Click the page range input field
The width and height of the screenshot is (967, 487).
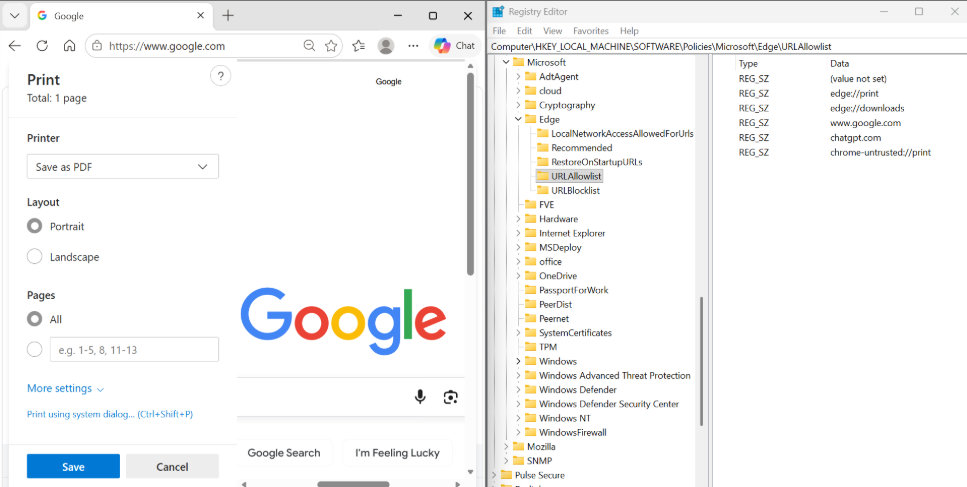(x=134, y=350)
